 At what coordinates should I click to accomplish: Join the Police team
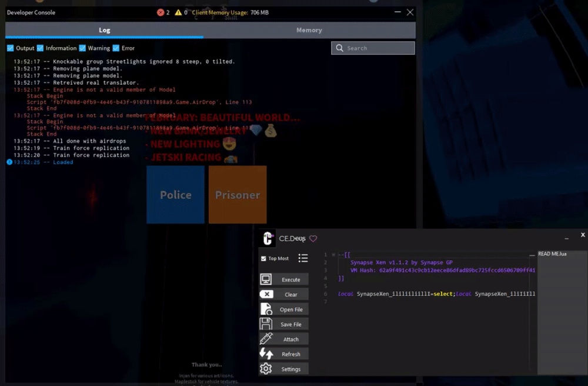point(175,195)
